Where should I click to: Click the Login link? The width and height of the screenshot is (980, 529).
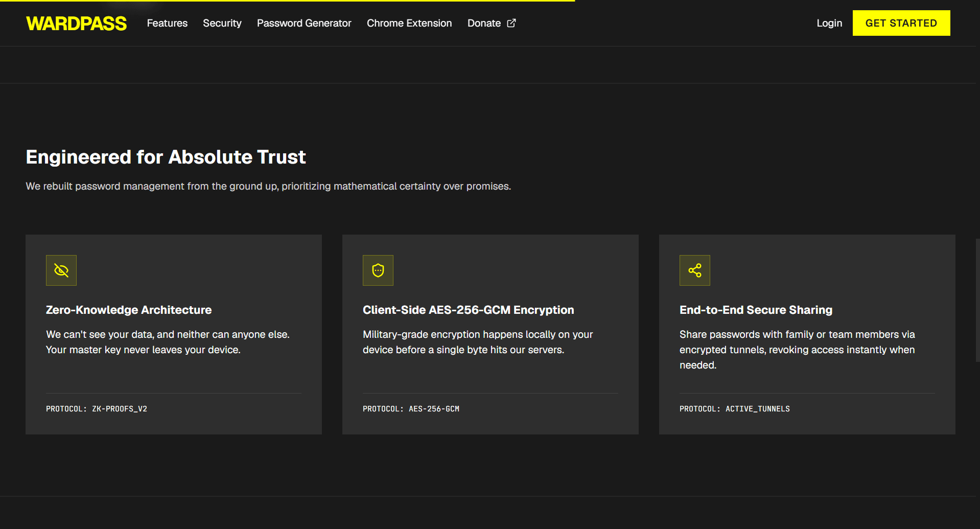coord(829,23)
